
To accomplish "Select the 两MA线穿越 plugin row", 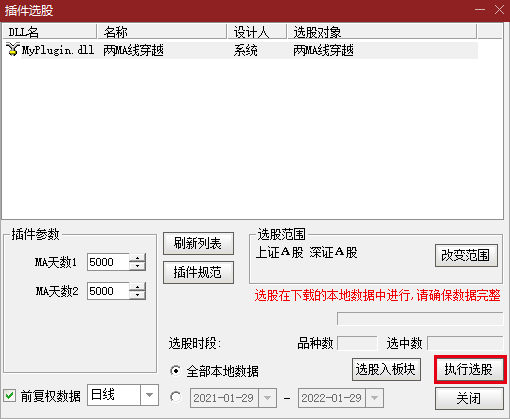I will pos(241,50).
